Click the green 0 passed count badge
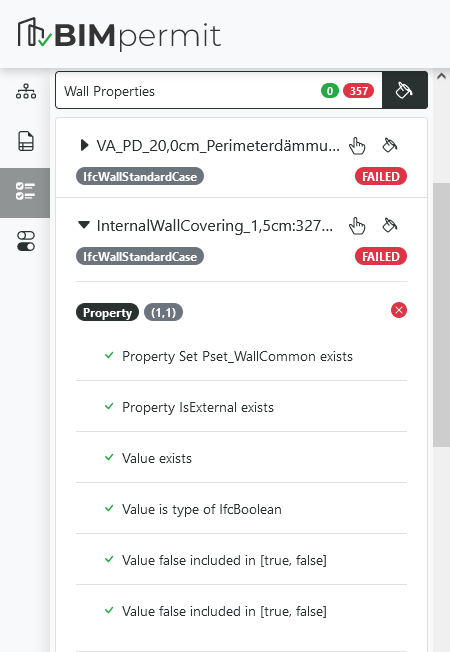 tap(330, 91)
